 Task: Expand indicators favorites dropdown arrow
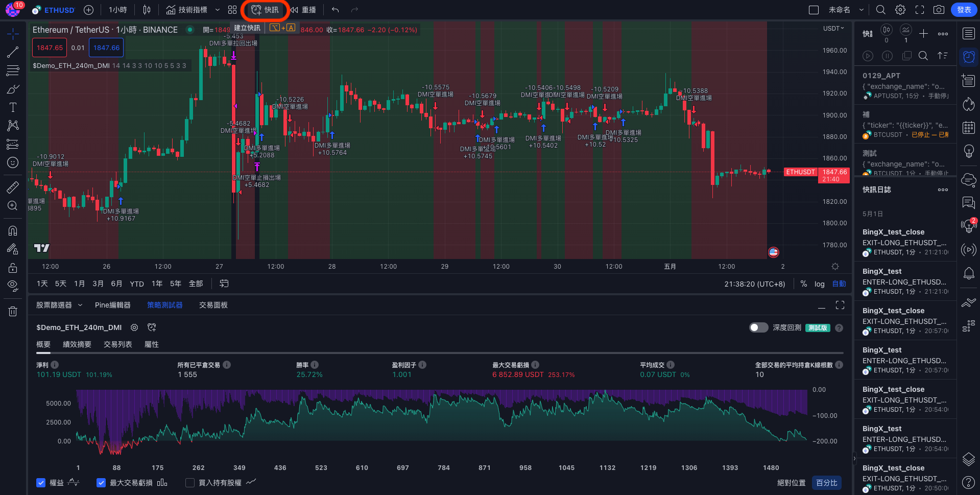point(218,10)
